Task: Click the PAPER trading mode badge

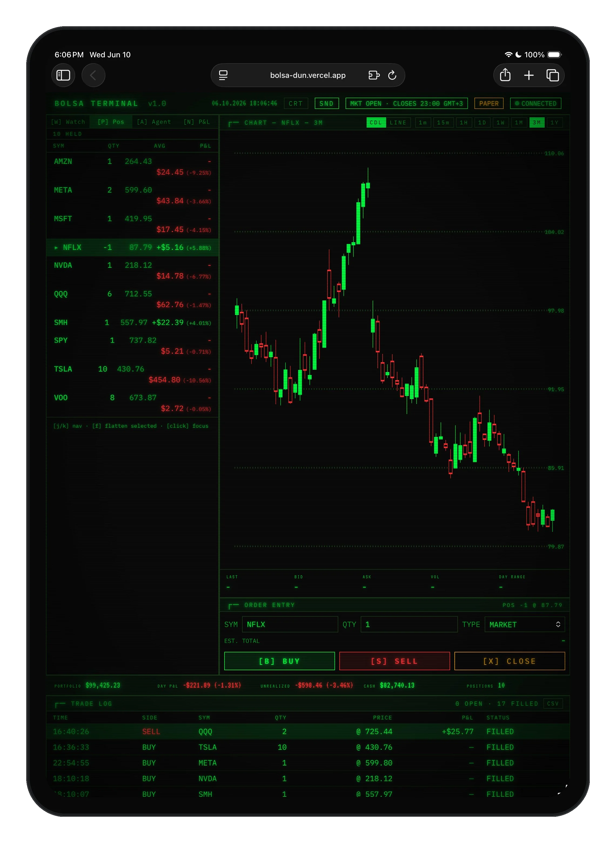Action: pos(488,103)
